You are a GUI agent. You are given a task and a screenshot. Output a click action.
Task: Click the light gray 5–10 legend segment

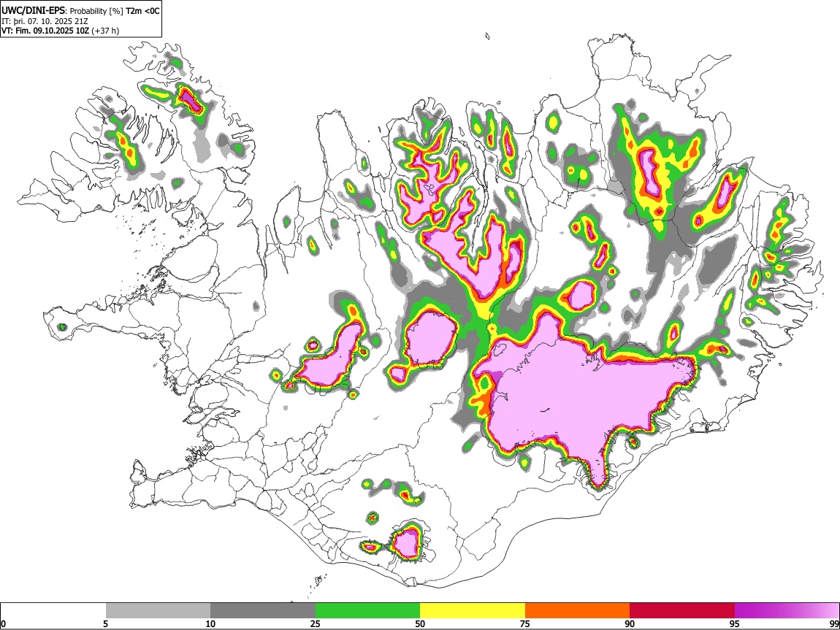(158, 611)
